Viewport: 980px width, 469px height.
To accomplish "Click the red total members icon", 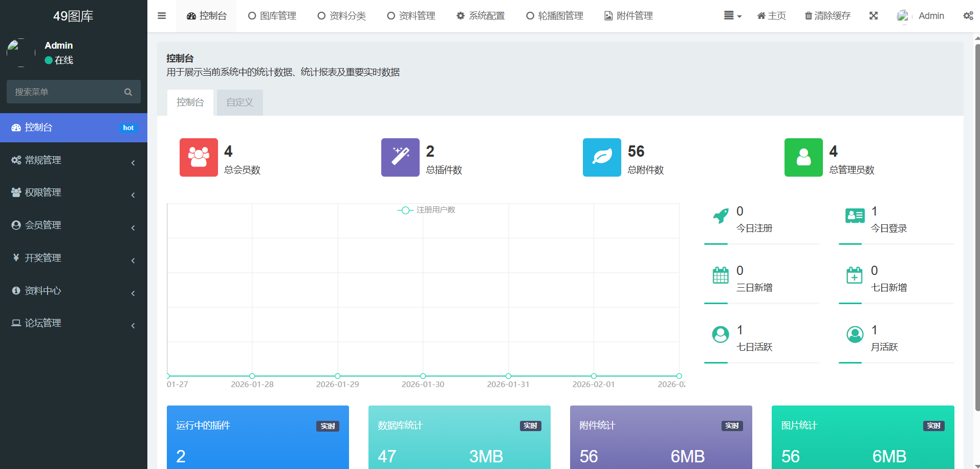I will 199,157.
